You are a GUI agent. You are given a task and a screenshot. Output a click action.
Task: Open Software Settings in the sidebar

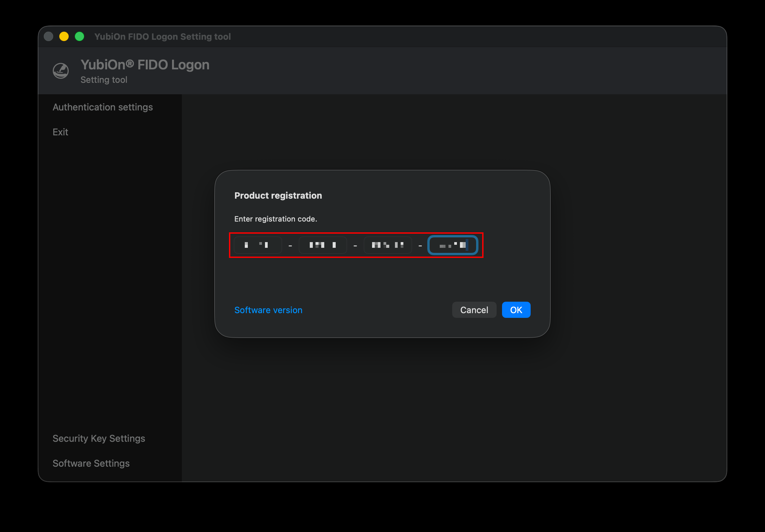tap(91, 463)
